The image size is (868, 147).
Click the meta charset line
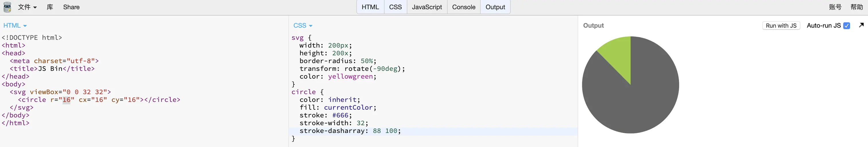[54, 61]
